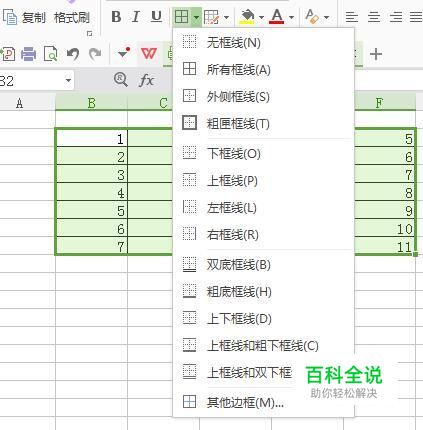The height and width of the screenshot is (430, 423).
Task: Align text left
Action: point(352,17)
